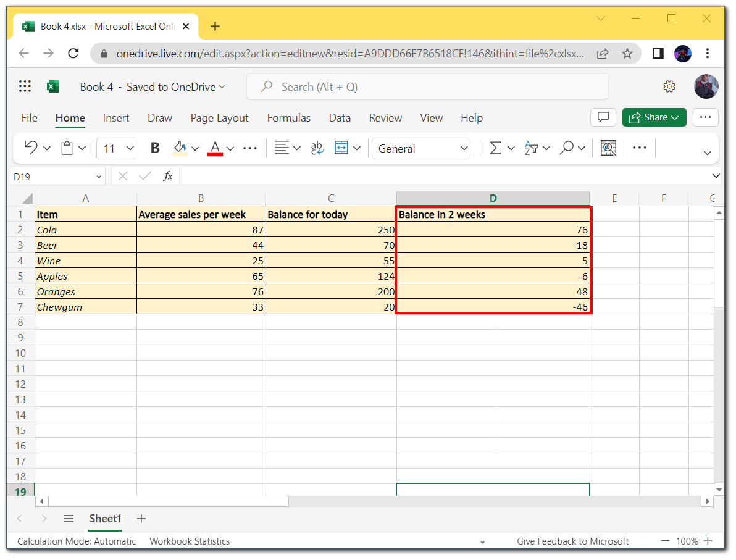The height and width of the screenshot is (560, 736).
Task: Zoom in with the plus icon
Action: 708,541
